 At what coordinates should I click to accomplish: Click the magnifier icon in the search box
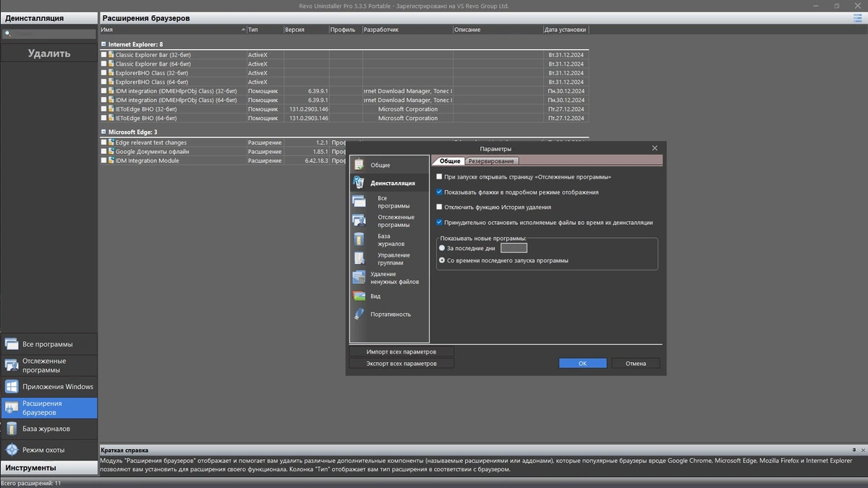click(x=8, y=33)
